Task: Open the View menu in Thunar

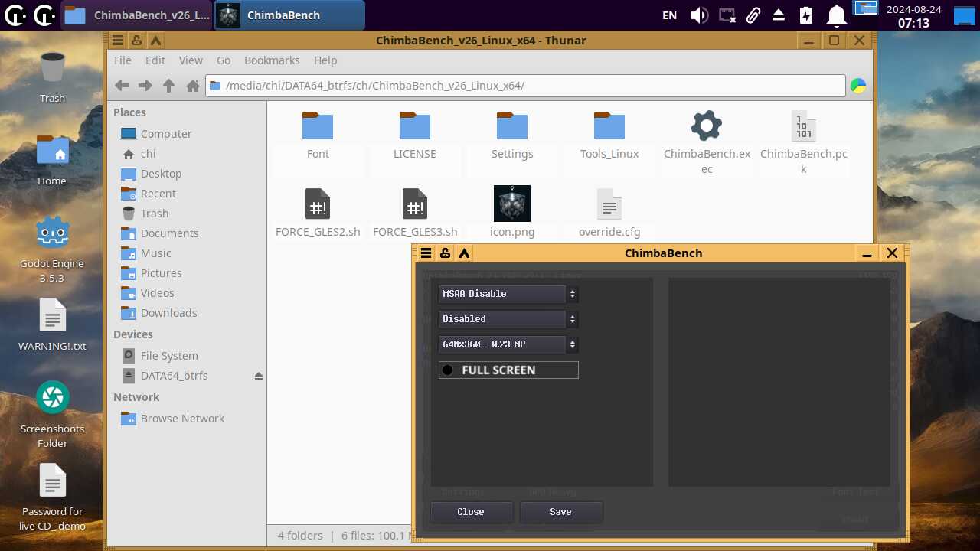Action: pos(191,60)
